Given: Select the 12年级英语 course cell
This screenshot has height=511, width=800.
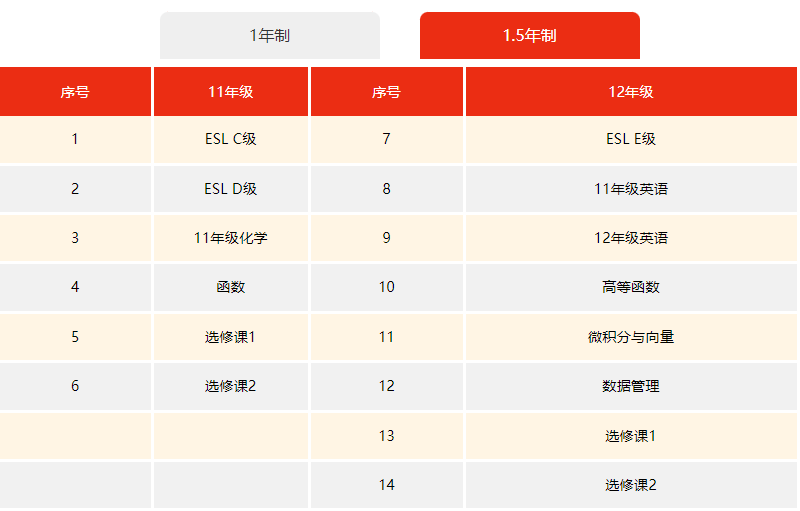Looking at the screenshot, I should pos(631,238).
